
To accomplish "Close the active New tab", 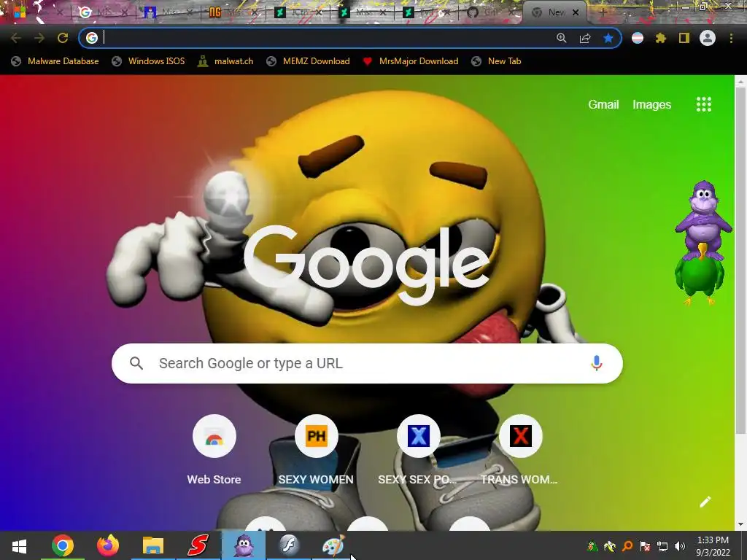I will [576, 13].
